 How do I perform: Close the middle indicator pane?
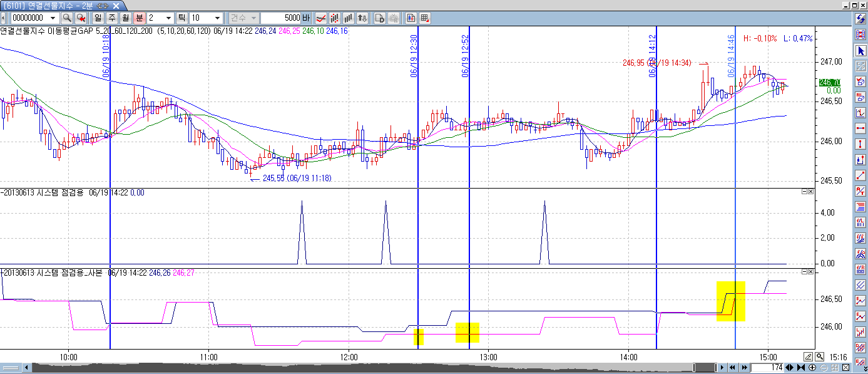(x=811, y=192)
